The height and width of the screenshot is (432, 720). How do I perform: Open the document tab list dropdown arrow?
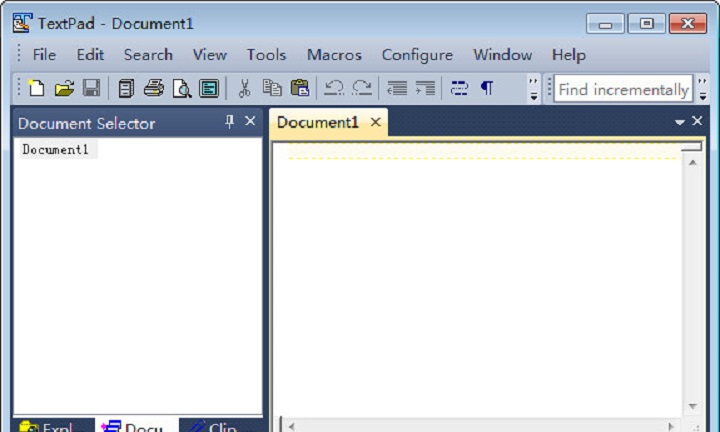tap(680, 122)
